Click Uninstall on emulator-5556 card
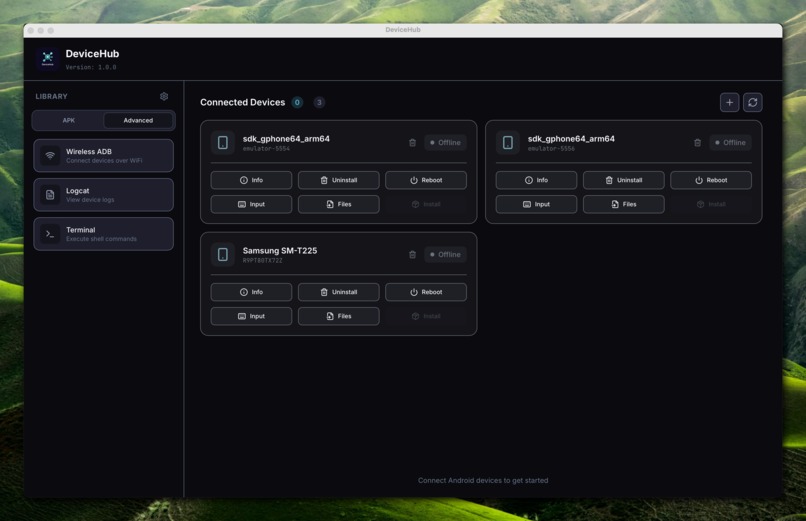This screenshot has height=521, width=806. tap(624, 180)
